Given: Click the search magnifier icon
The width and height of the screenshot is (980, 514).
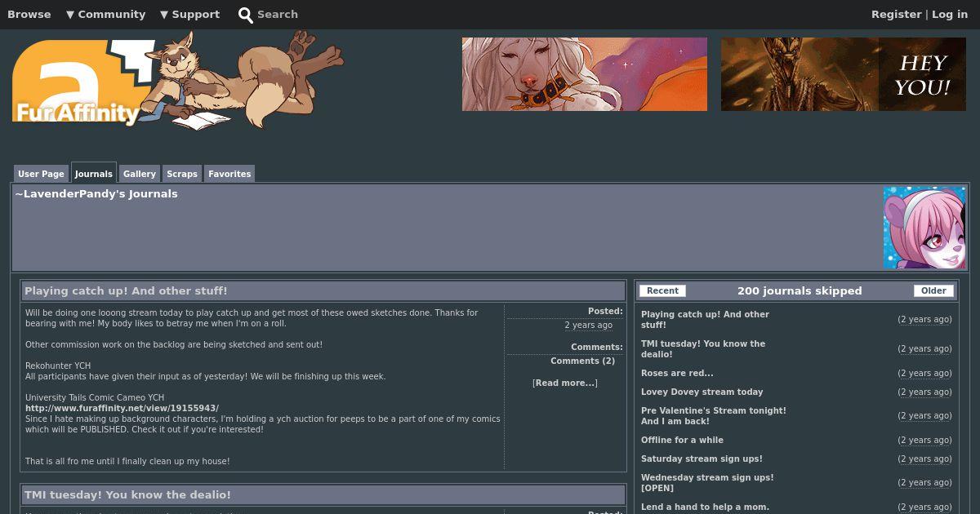Looking at the screenshot, I should pos(245,15).
